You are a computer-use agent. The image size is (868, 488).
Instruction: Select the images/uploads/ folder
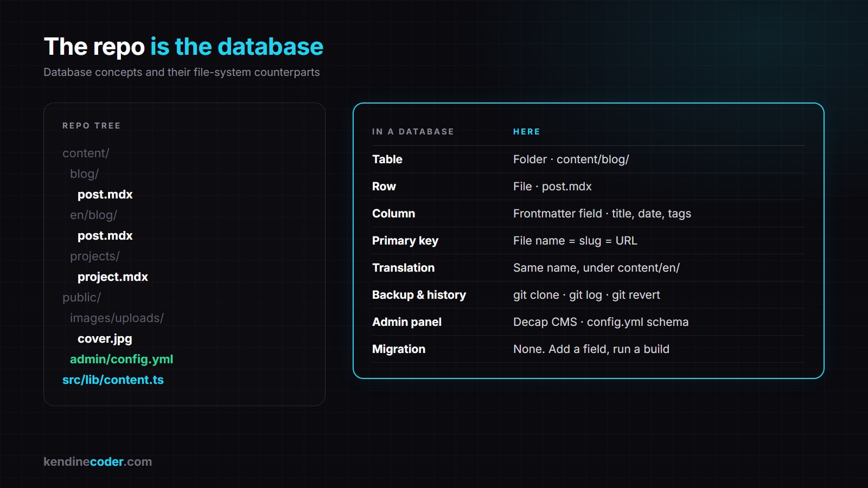[x=117, y=318]
